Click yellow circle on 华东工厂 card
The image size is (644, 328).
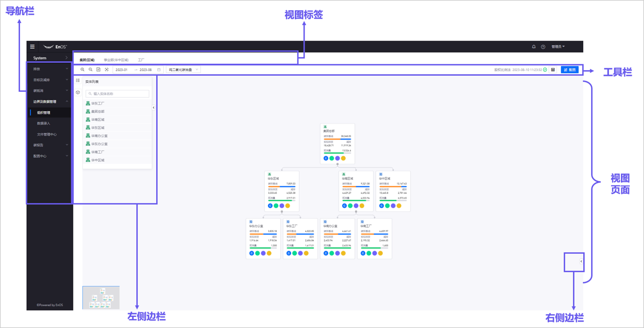tap(306, 253)
